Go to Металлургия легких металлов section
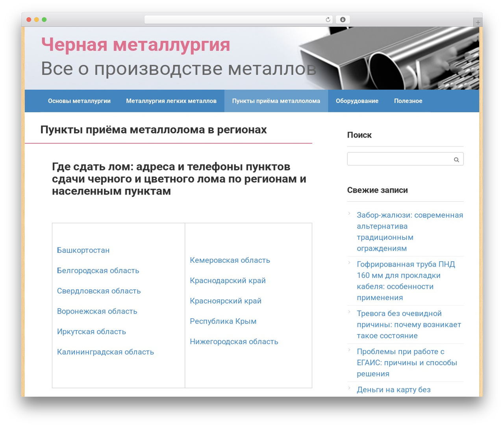This screenshot has width=504, height=427. pos(171,101)
